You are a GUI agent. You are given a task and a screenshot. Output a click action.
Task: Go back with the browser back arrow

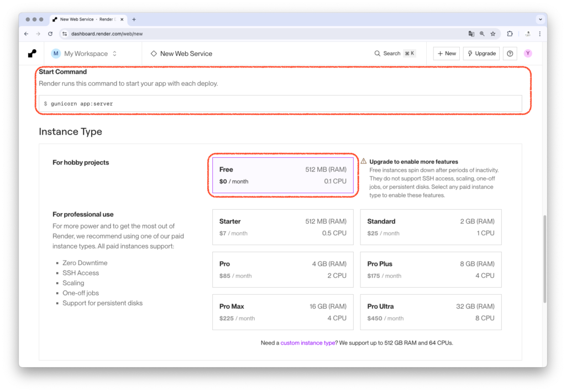27,34
